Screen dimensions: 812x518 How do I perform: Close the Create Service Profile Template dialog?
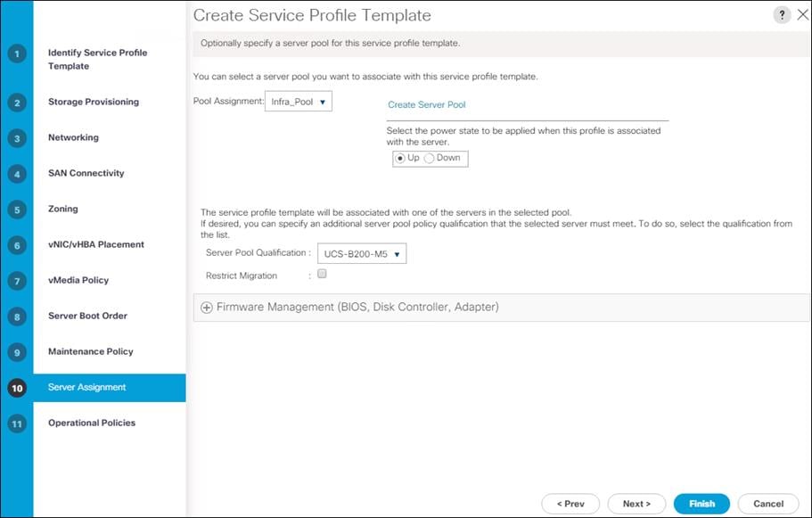click(801, 16)
